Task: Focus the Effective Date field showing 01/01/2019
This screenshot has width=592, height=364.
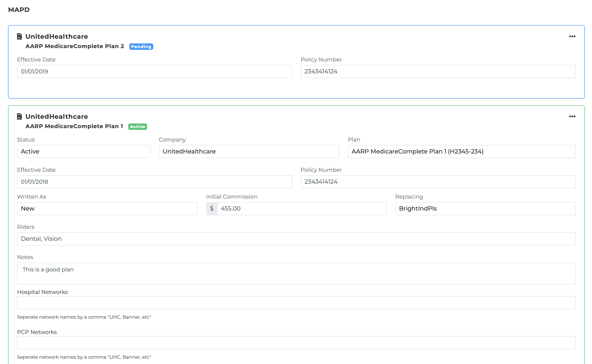Action: (x=154, y=72)
